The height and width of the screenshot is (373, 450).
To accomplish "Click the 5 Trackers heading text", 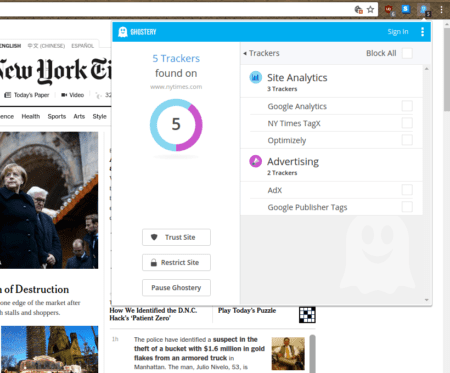I will click(x=176, y=58).
